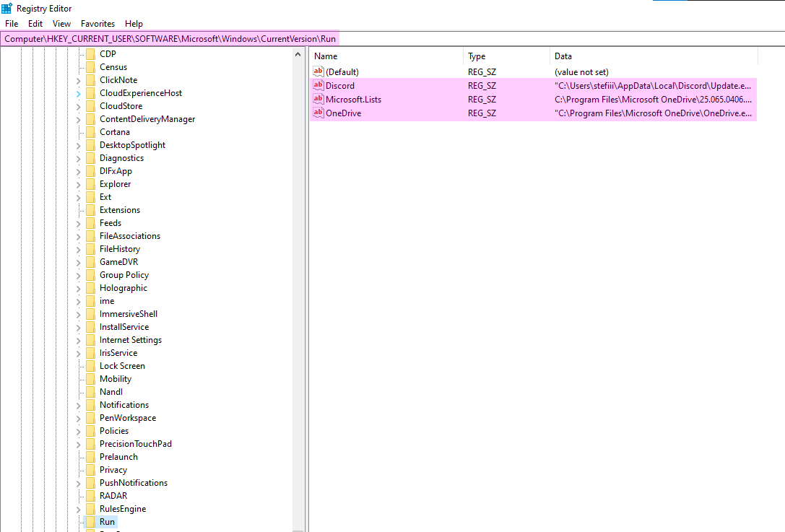Viewport: 785px width, 532px height.
Task: Click REG_SZ type in the OneDrive row
Action: click(482, 113)
